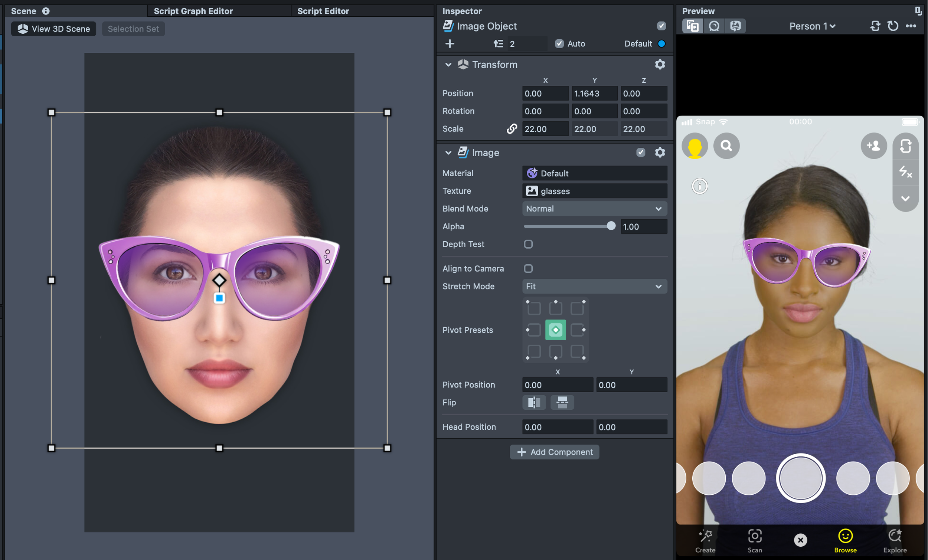Click the scale link lock icon
Screen dimensions: 928x560
512,129
